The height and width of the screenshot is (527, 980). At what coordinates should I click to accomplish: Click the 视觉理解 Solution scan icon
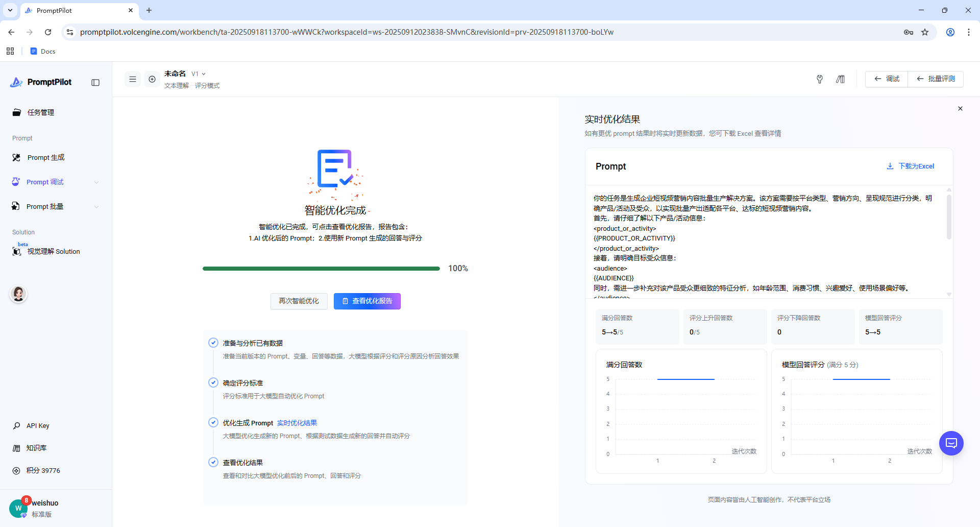click(17, 252)
